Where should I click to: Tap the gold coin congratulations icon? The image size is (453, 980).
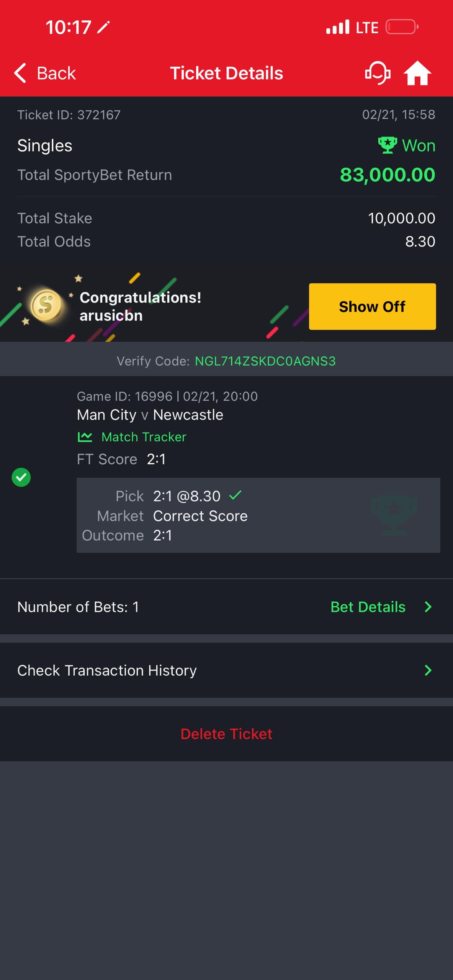[x=46, y=305]
